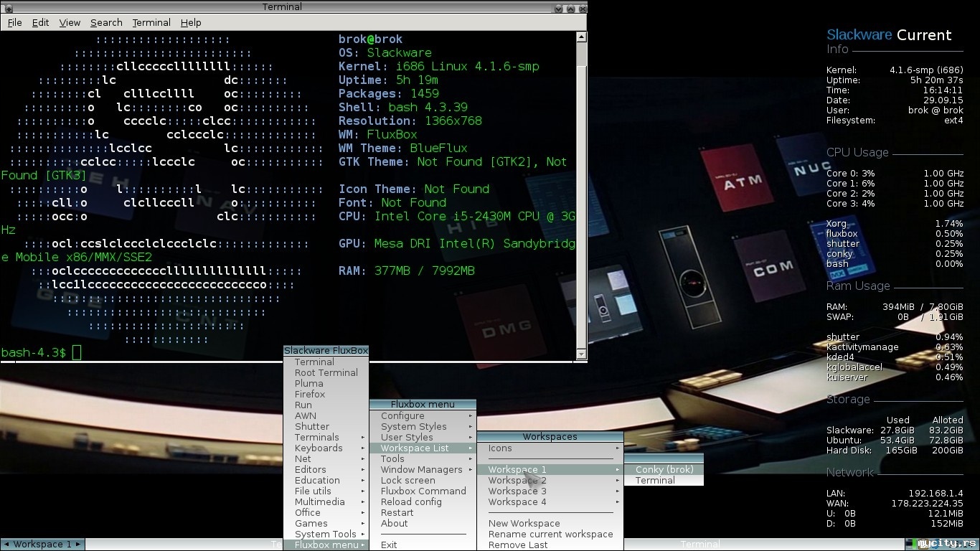Choose Restart in Fluxbox menu
Image resolution: width=980 pixels, height=551 pixels.
[423, 513]
